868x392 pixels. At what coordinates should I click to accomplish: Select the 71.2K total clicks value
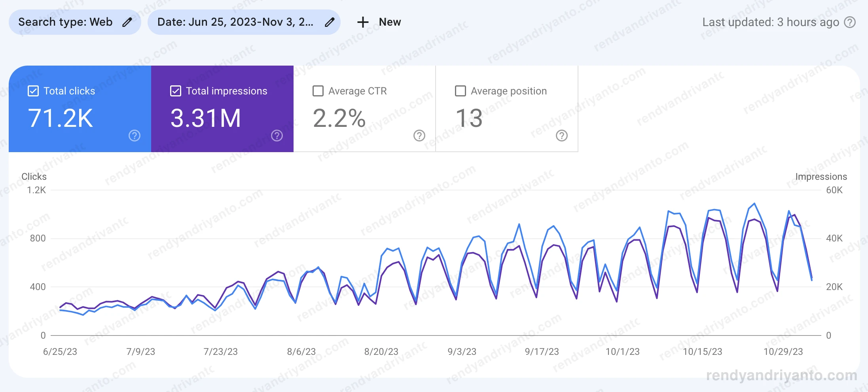[61, 118]
